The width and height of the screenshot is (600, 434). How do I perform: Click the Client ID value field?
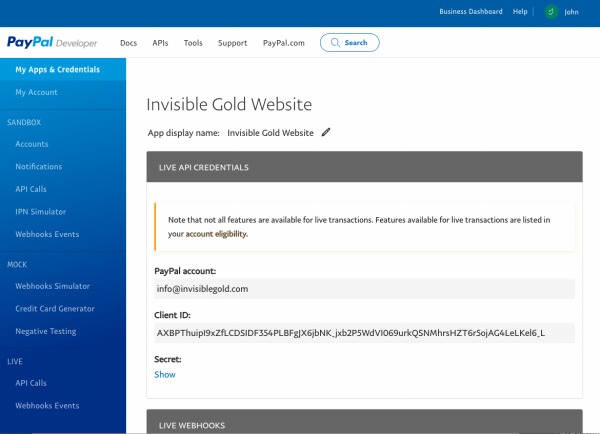click(364, 333)
